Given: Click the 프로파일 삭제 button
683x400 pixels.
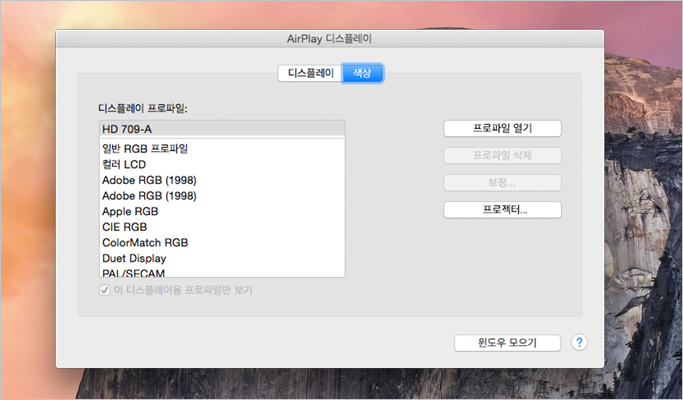Looking at the screenshot, I should (x=502, y=156).
